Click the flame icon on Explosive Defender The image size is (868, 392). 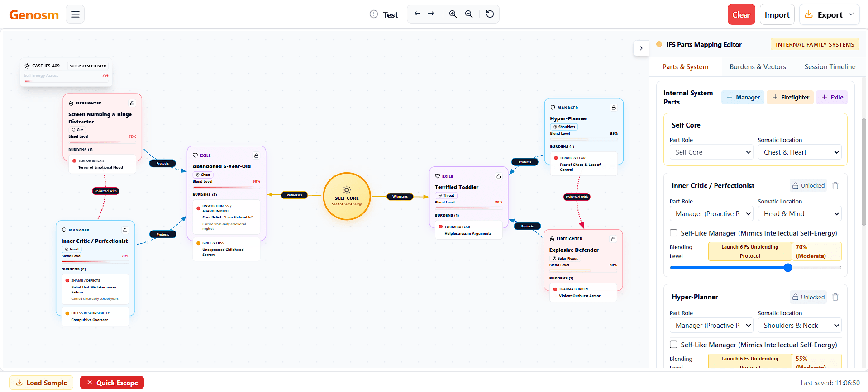(552, 239)
